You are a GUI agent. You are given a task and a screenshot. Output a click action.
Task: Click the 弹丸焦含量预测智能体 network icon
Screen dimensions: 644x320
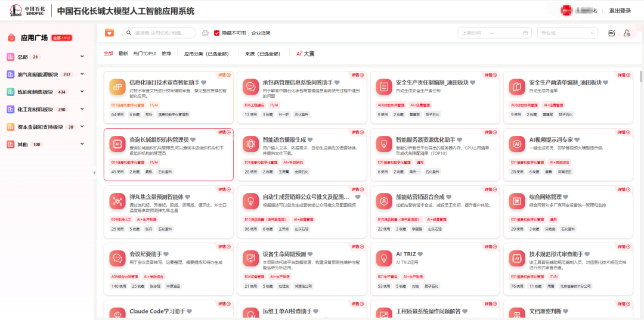[117, 201]
